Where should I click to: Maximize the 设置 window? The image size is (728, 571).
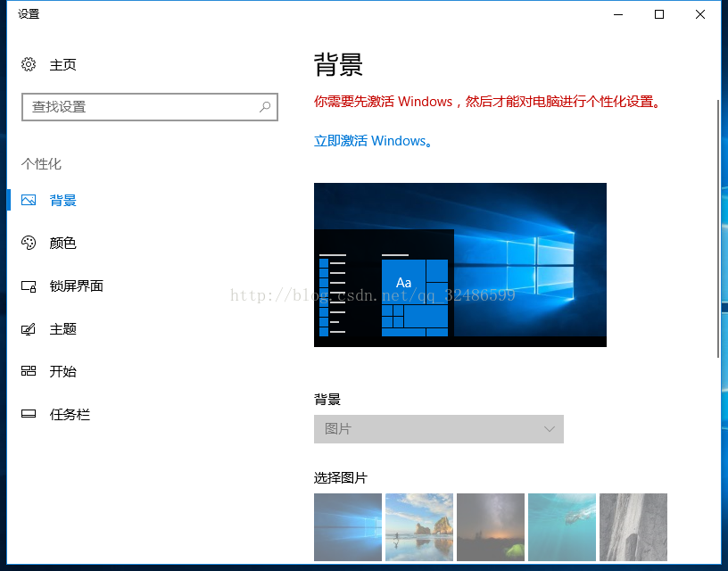[658, 14]
